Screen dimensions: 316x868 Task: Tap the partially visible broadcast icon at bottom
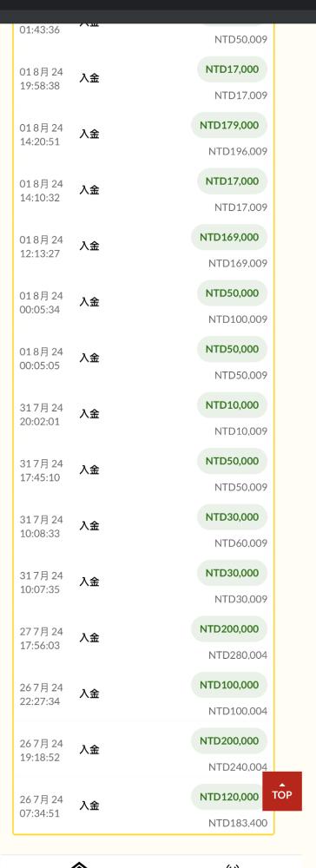pos(233,865)
